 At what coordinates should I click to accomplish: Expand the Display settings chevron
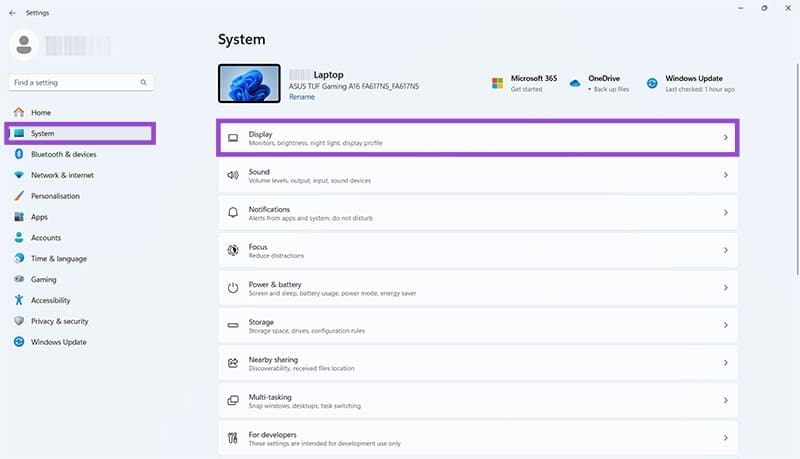click(x=725, y=138)
